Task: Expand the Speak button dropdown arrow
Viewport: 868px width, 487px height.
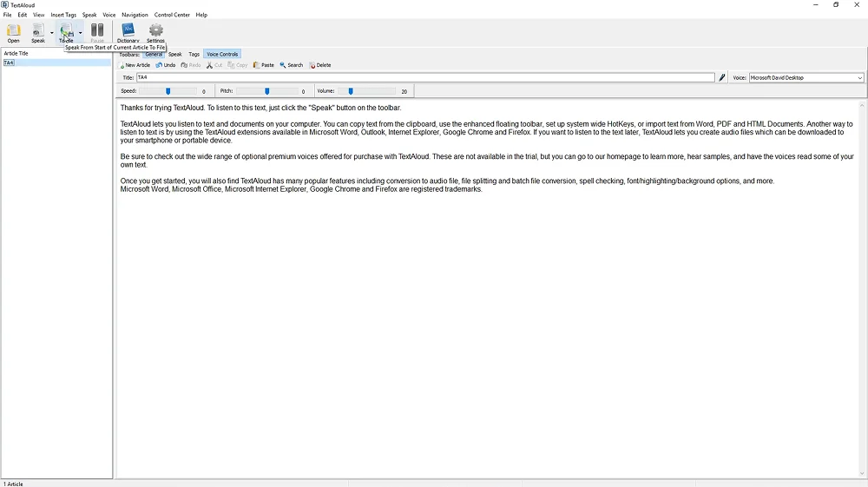Action: click(x=52, y=33)
